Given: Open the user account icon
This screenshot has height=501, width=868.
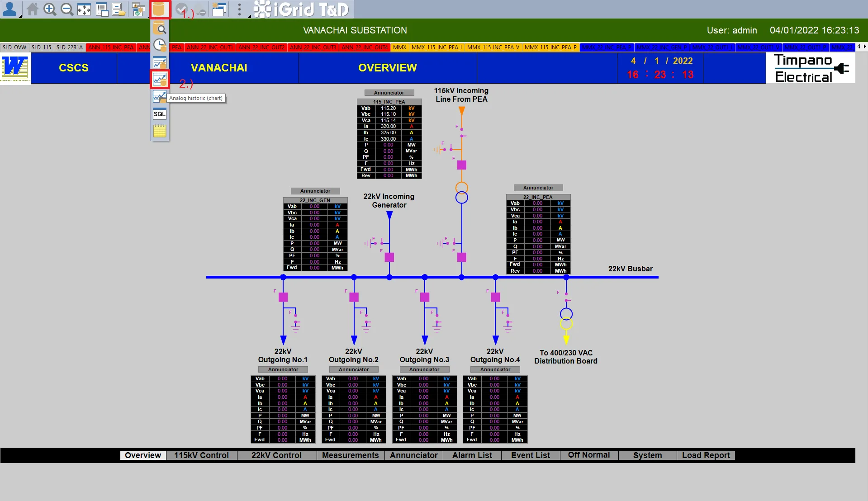Looking at the screenshot, I should point(9,9).
